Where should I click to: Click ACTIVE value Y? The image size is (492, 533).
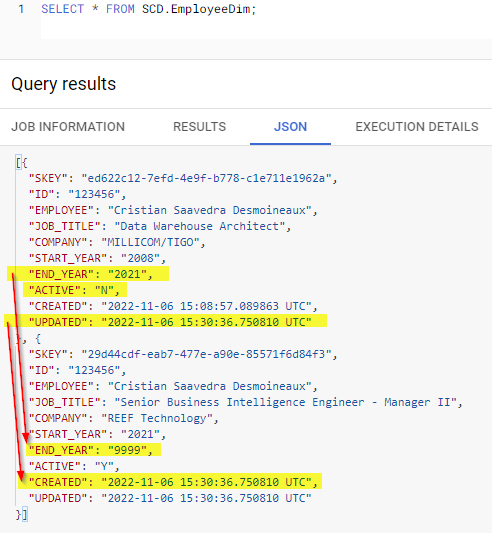[x=104, y=466]
